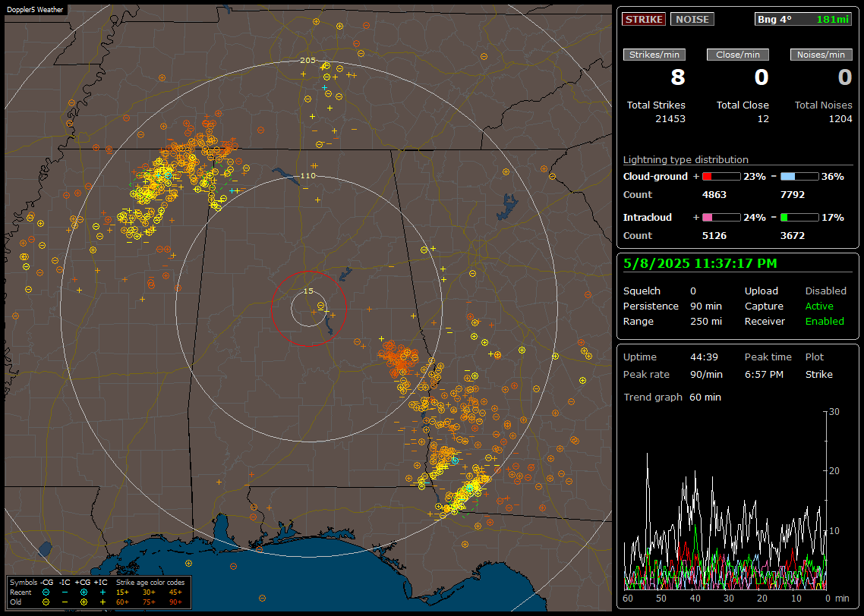Screen dimensions: 864x616
Task: Click the 30+ strike age color code
Action: pyautogui.click(x=149, y=592)
